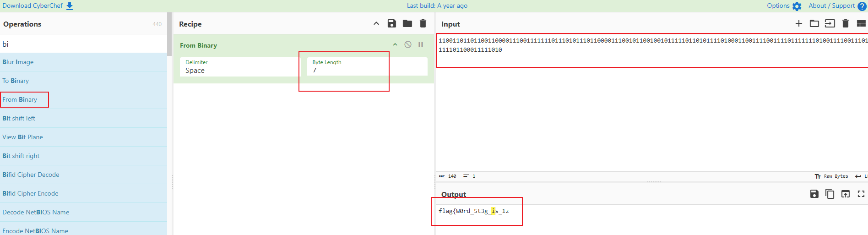Collapse the Recipe pane chevron
This screenshot has height=235, width=868.
376,23
